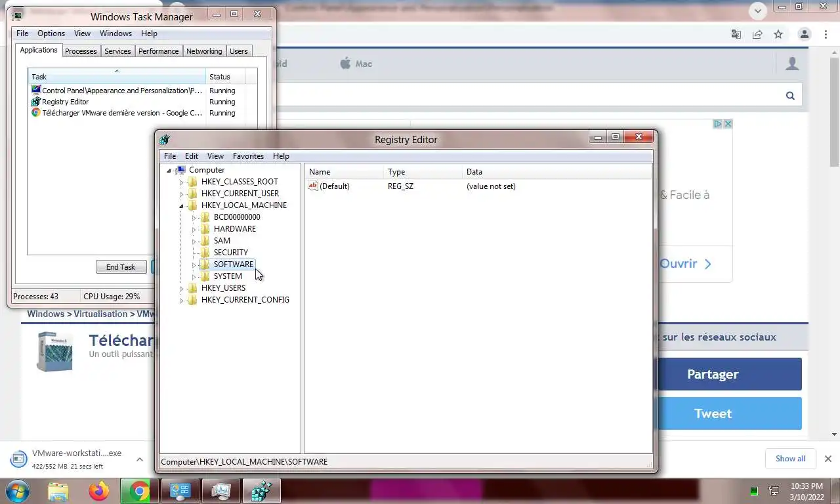
Task: Click the Chrome task icon in Task Manager list
Action: tap(36, 113)
